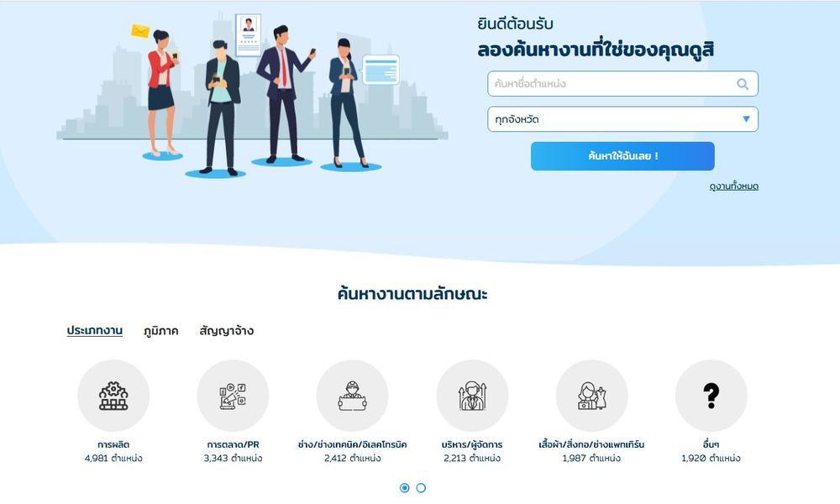
Task: Focus the ค้นหาชื่อตำแหน่ง search field
Action: point(622,84)
